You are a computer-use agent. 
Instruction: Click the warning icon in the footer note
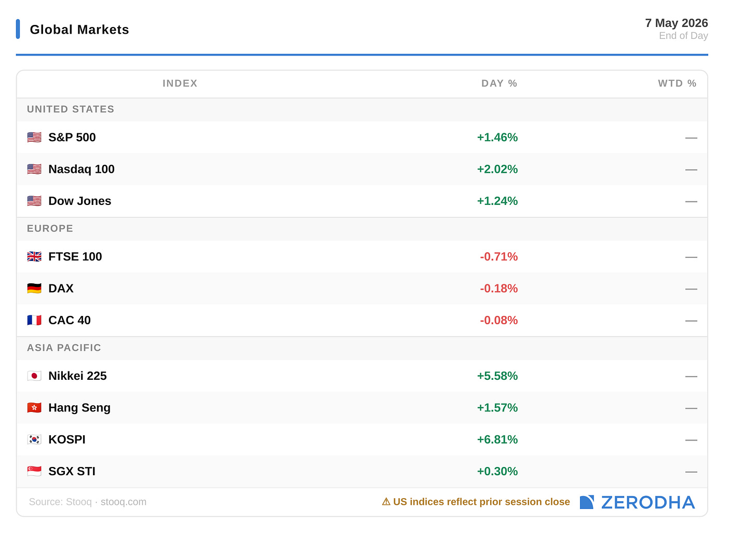coord(386,502)
